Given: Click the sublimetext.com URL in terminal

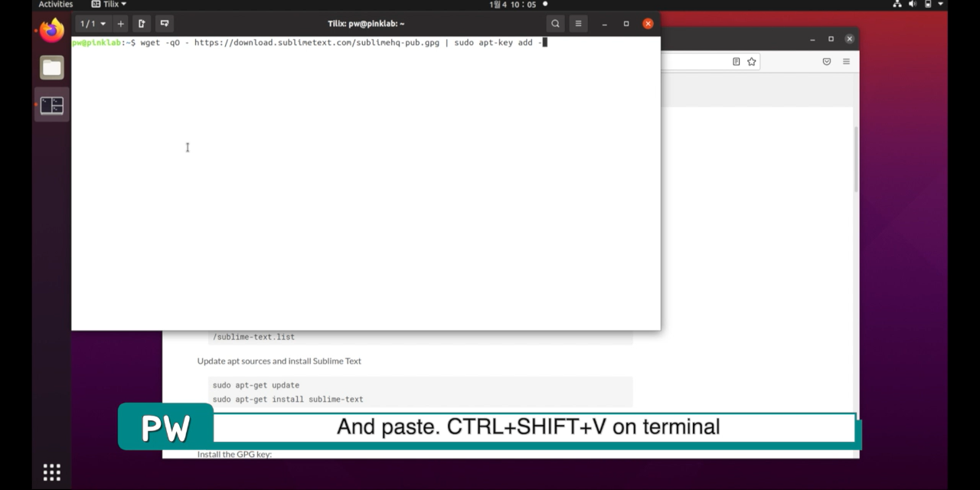Looking at the screenshot, I should click(x=317, y=42).
